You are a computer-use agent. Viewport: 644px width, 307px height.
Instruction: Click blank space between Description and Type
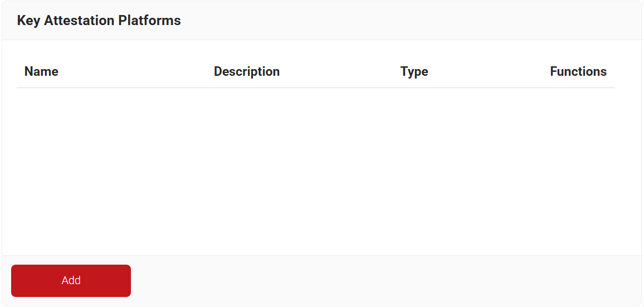(340, 71)
